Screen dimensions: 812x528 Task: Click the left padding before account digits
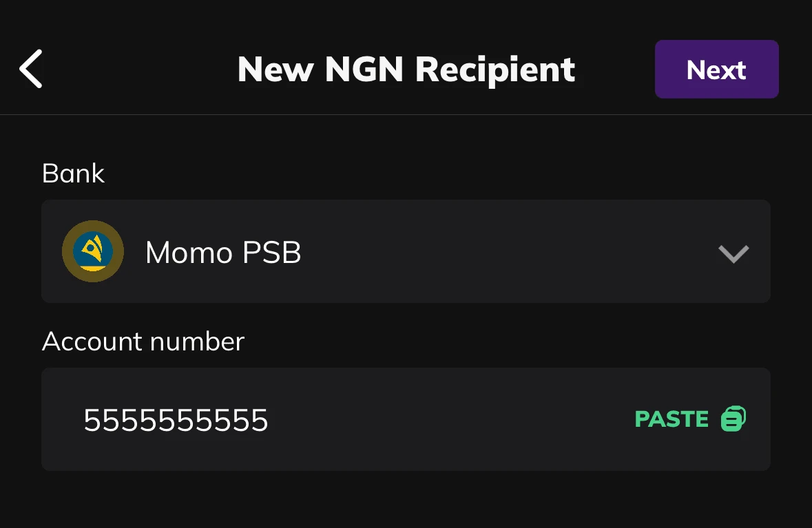[x=62, y=420]
